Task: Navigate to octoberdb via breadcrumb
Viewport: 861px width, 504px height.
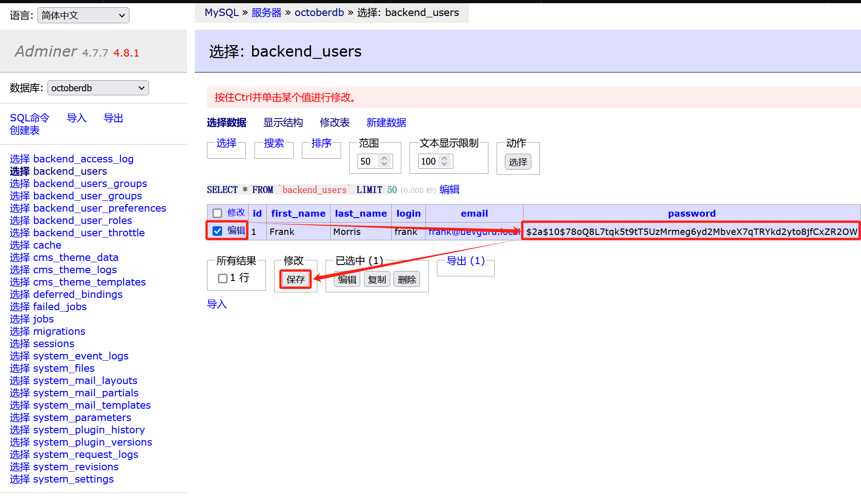Action: click(x=319, y=12)
